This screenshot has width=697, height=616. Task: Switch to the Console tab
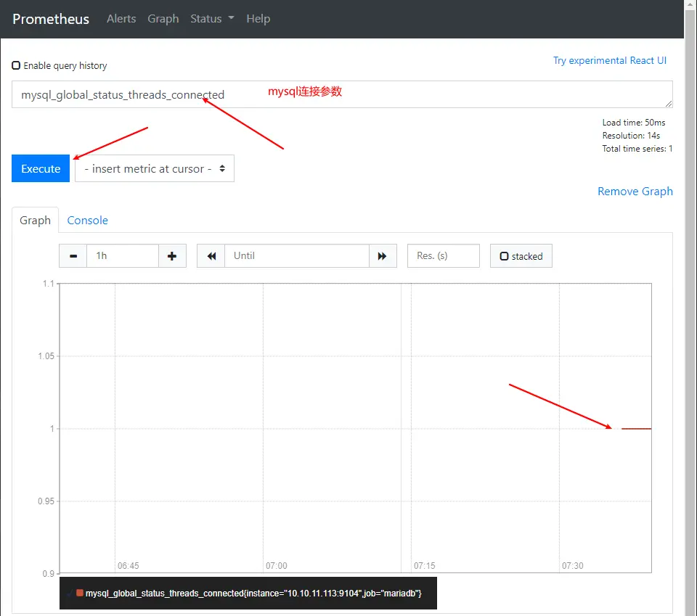87,221
